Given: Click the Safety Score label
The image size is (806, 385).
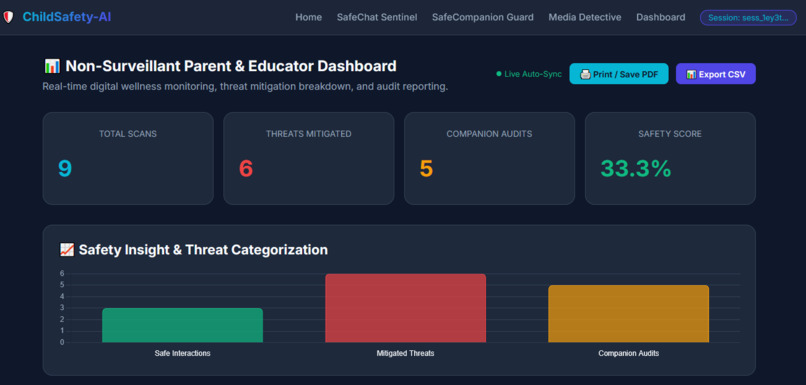Looking at the screenshot, I should (x=670, y=134).
